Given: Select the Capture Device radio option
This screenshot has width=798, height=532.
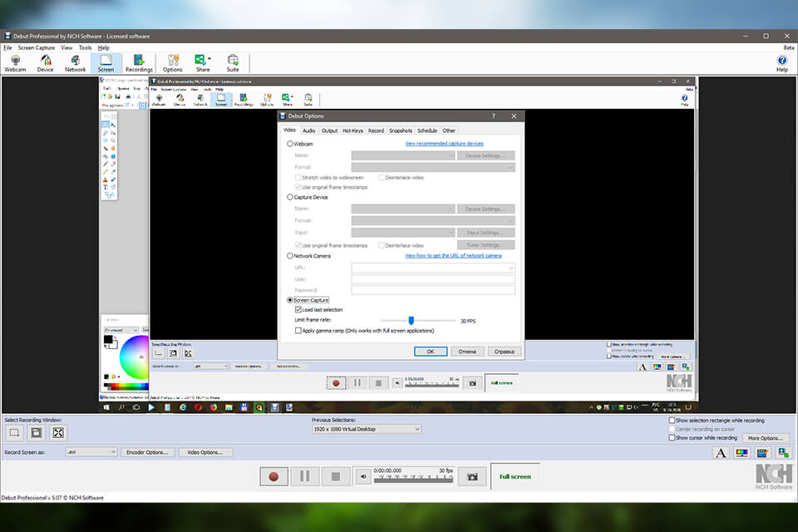Looking at the screenshot, I should point(290,198).
